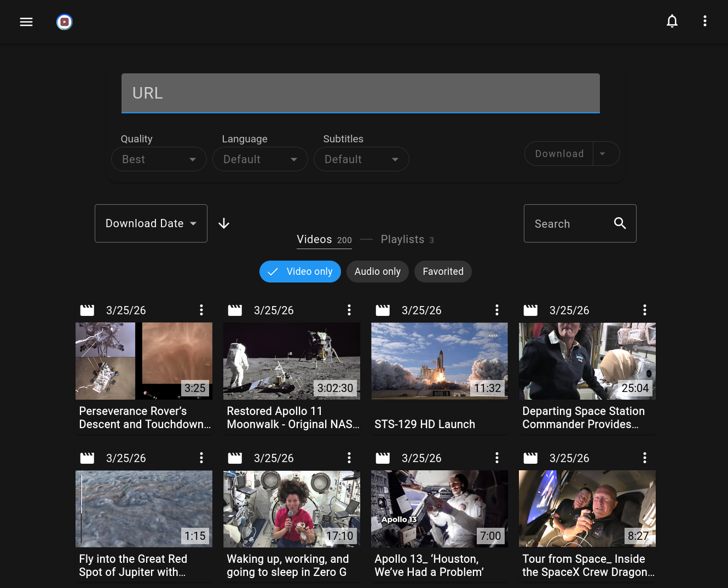This screenshot has height=588, width=728.
Task: Open options menu for STS-129 HD Launch
Action: (497, 310)
